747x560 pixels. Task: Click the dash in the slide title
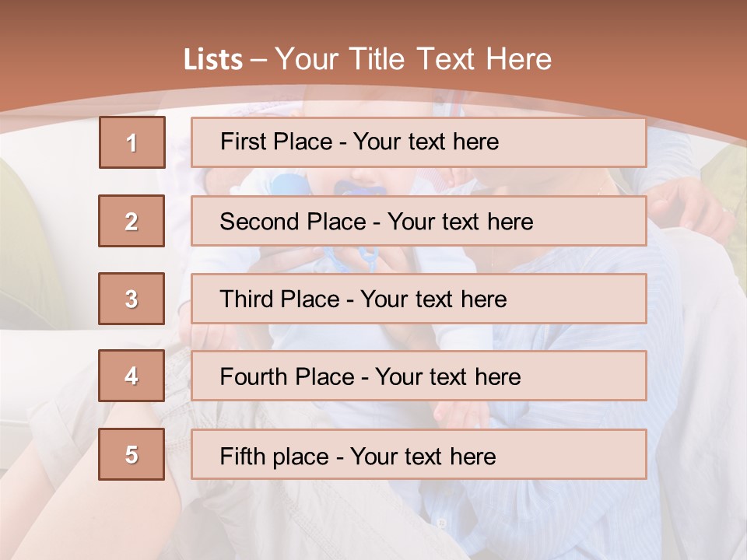(x=259, y=60)
